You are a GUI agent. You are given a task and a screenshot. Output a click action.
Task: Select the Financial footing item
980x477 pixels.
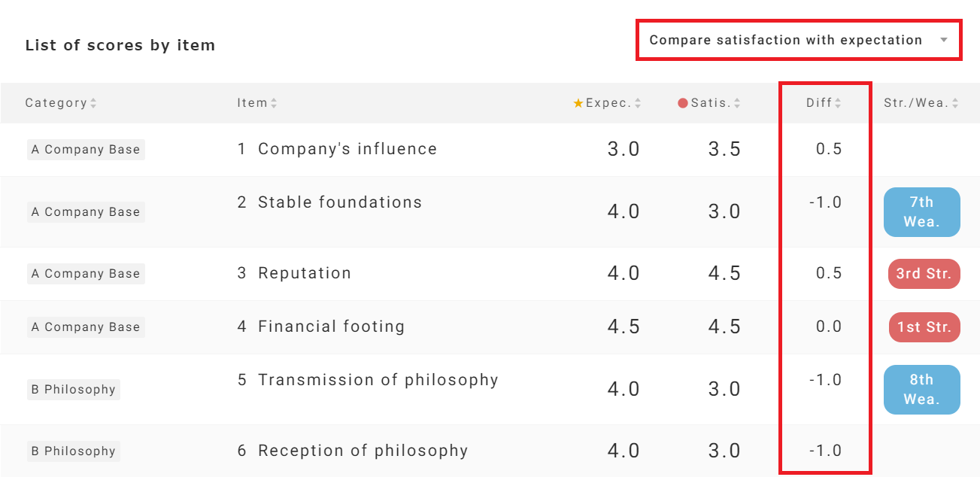pyautogui.click(x=331, y=327)
